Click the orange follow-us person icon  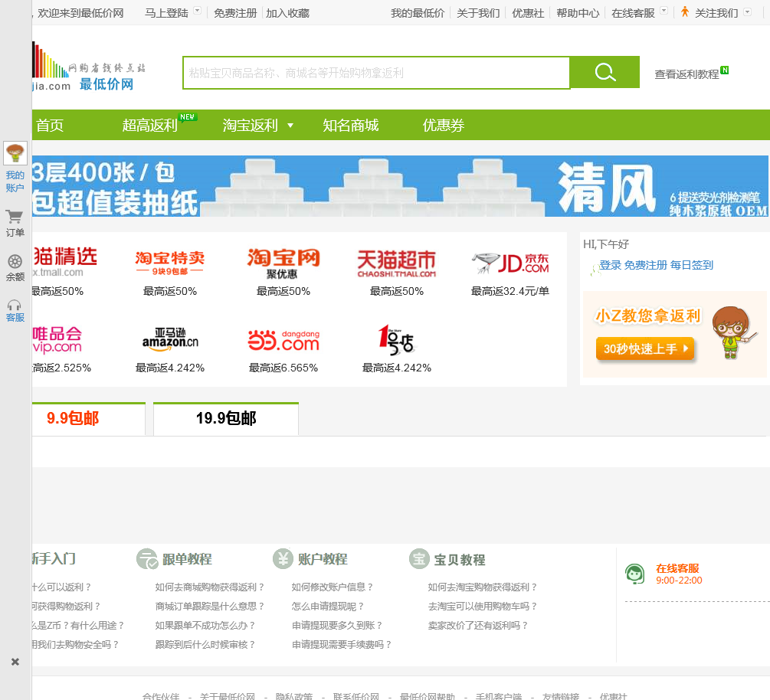[x=684, y=12]
